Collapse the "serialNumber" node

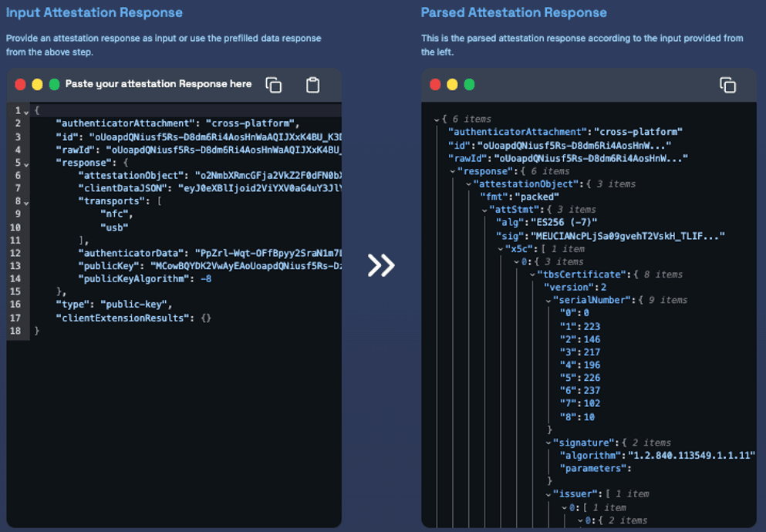pyautogui.click(x=548, y=301)
